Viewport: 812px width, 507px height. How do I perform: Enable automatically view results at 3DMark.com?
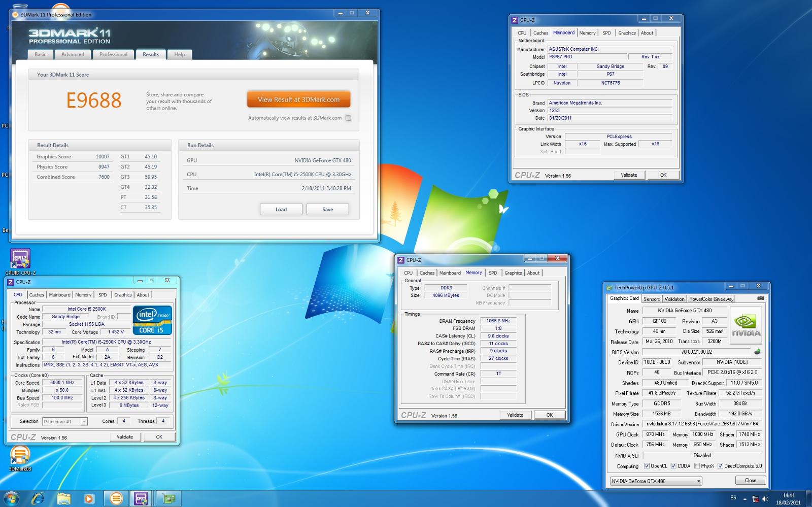point(348,118)
